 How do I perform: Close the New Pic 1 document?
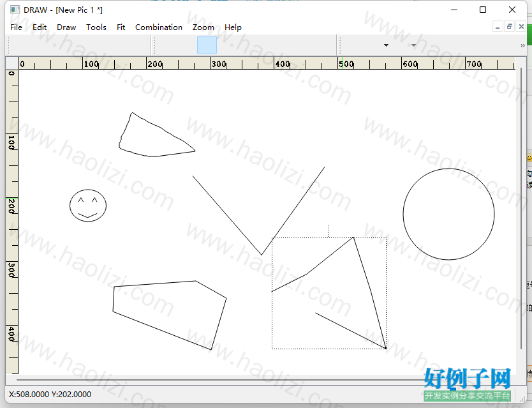[521, 27]
